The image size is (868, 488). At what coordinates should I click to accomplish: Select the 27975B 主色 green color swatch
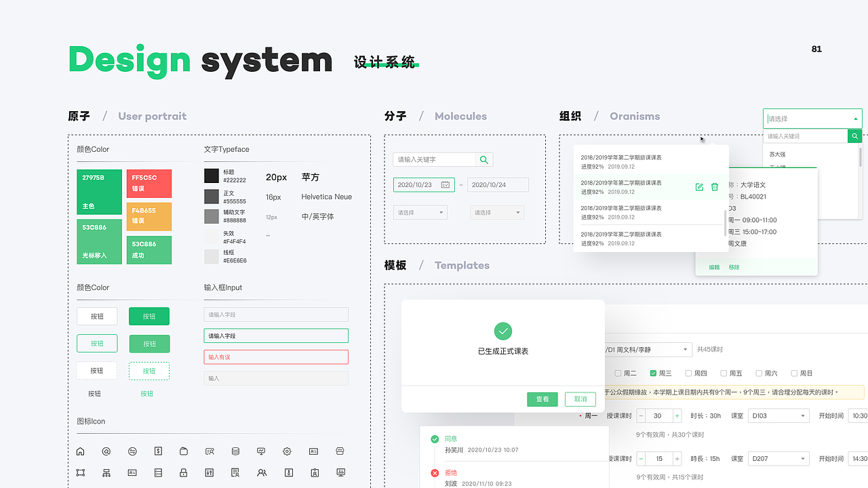tap(99, 192)
